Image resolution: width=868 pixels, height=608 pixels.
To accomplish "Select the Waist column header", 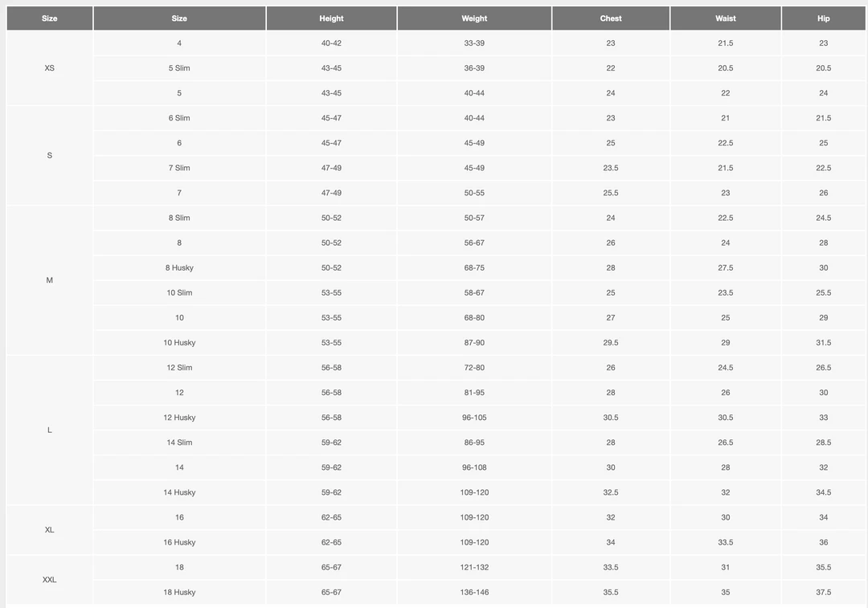I will [726, 18].
